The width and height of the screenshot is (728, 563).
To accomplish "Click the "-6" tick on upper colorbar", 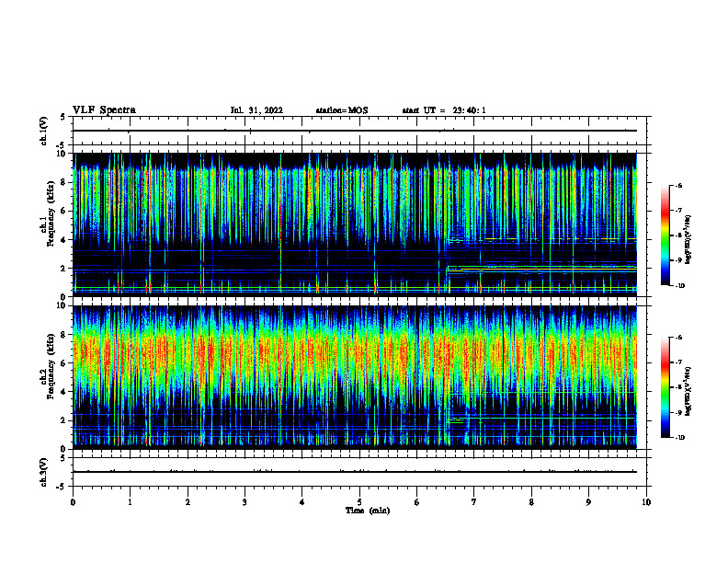I will (679, 186).
